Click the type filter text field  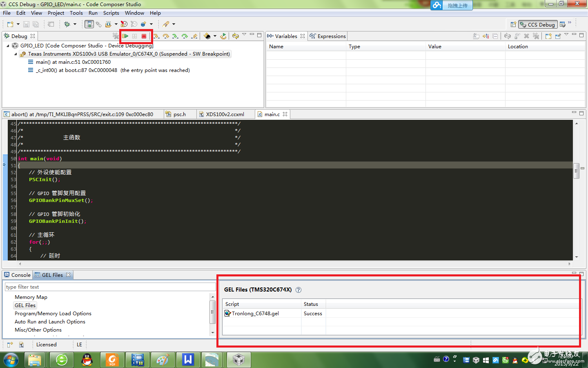click(x=110, y=287)
